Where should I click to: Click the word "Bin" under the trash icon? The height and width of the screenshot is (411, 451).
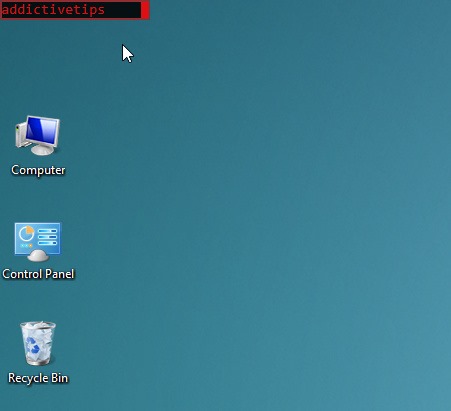tap(59, 378)
